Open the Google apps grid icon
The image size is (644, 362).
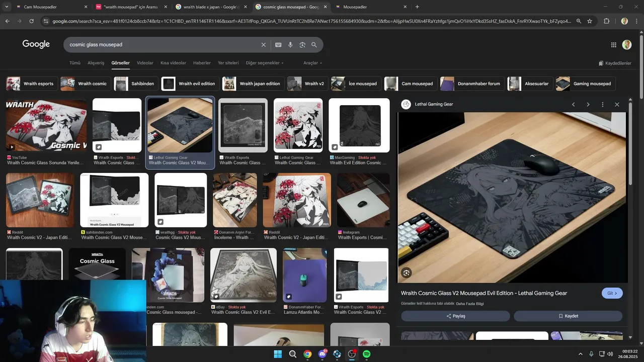point(613,45)
